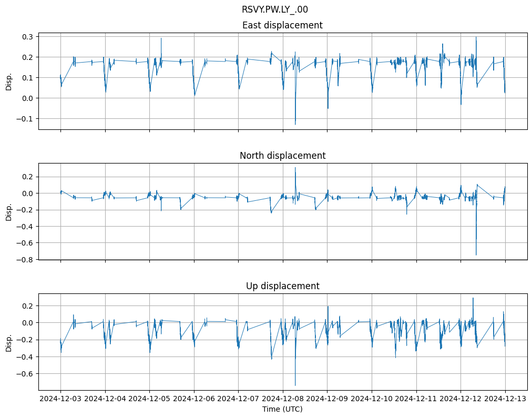This screenshot has width=532, height=418.
Task: Click the 2024-12-05 date tick label
Action: (x=149, y=399)
